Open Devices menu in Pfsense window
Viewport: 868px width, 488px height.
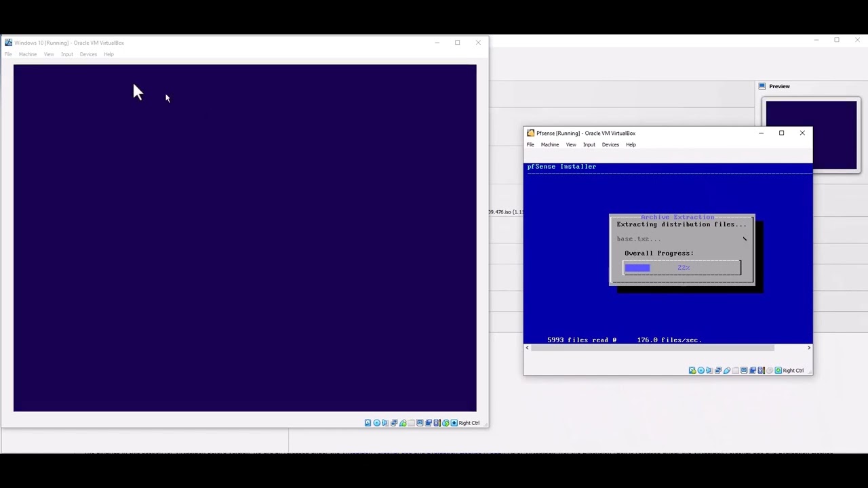(610, 144)
